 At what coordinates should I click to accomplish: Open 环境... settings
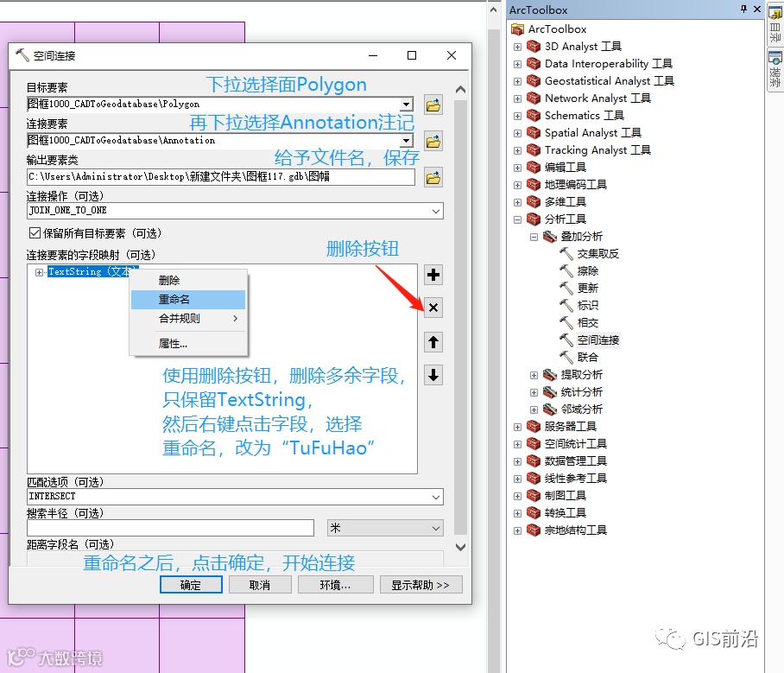[x=336, y=585]
